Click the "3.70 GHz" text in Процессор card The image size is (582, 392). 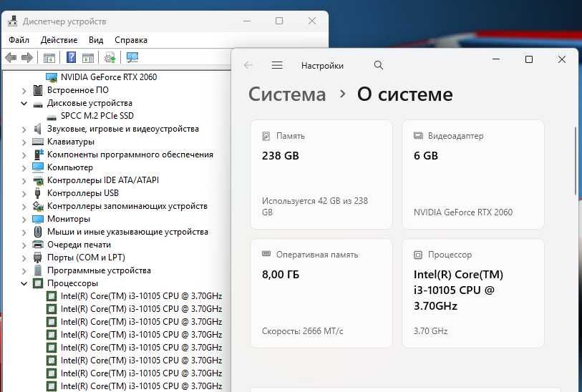coord(430,330)
